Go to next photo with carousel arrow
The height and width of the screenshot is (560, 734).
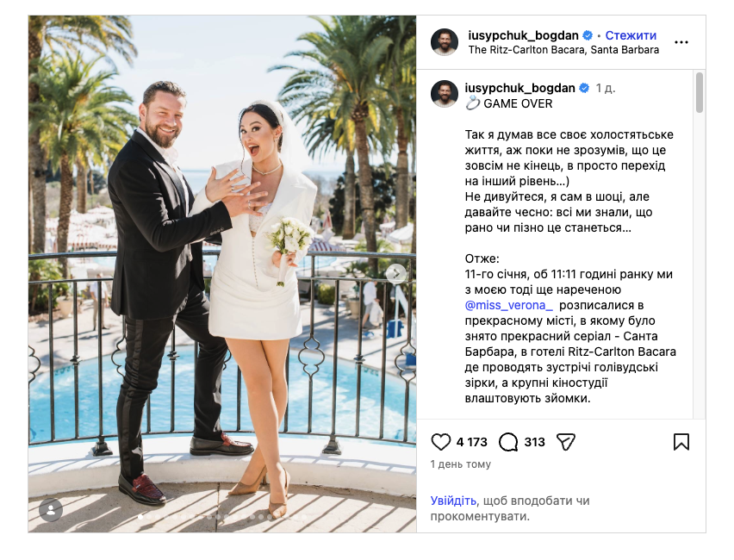click(396, 274)
